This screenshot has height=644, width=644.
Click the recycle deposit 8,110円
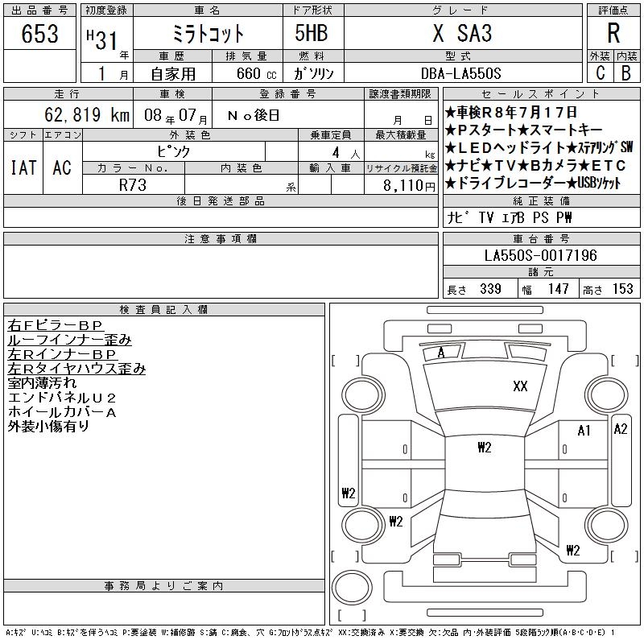[x=409, y=186]
